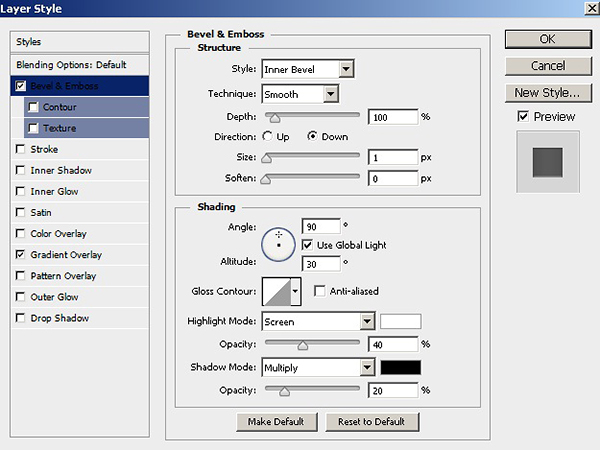Image resolution: width=600 pixels, height=450 pixels.
Task: Open the Gloss Contour picker arrow
Action: [295, 291]
